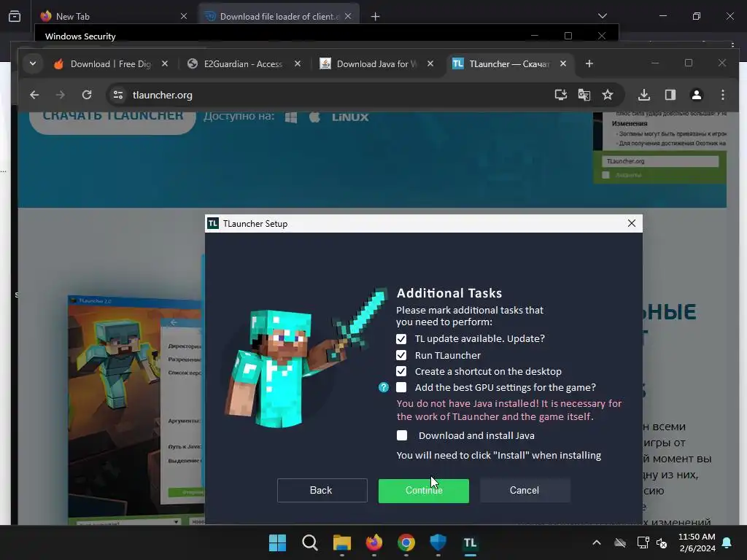
Task: Open Chrome profile icon
Action: [697, 95]
